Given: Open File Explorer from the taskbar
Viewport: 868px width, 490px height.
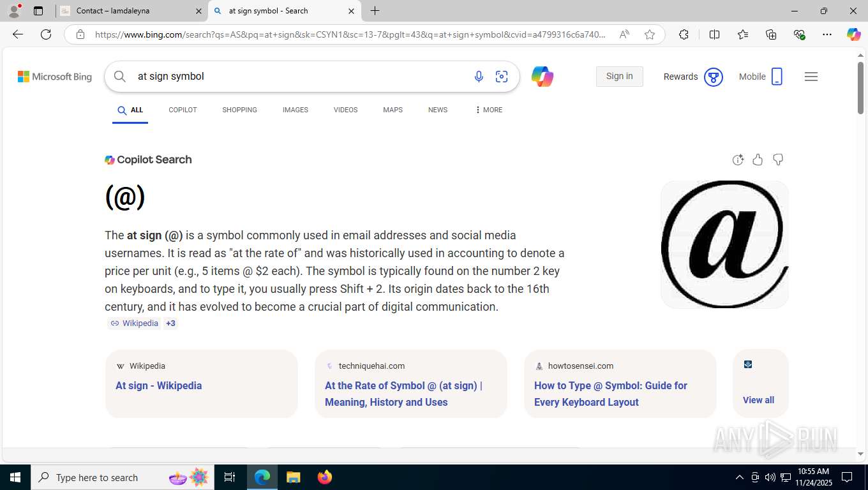Looking at the screenshot, I should pos(293,477).
